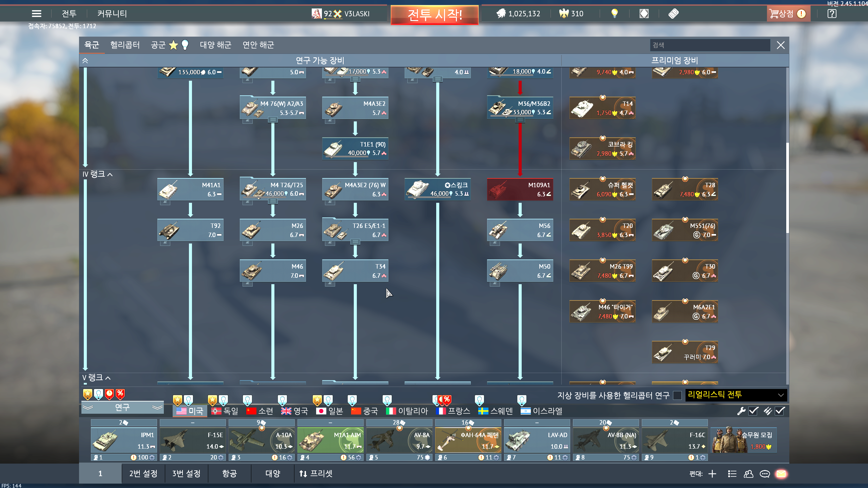Open the 전투 menu in top bar
Viewport: 868px width, 488px height.
pyautogui.click(x=69, y=14)
